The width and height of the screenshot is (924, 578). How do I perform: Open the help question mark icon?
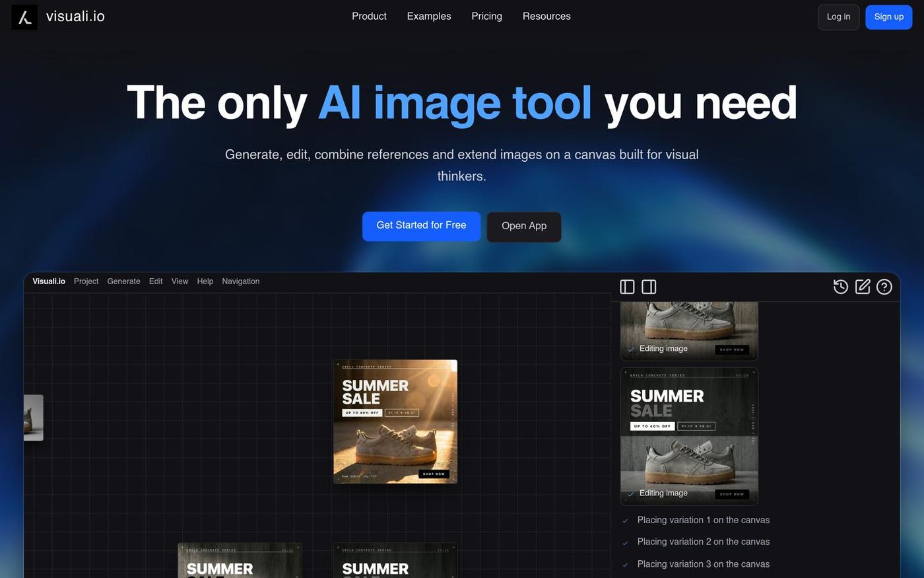tap(884, 287)
